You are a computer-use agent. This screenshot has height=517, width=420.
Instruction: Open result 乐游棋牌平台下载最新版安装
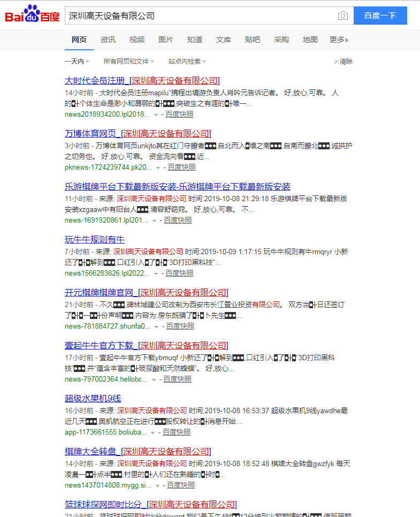pos(177,187)
